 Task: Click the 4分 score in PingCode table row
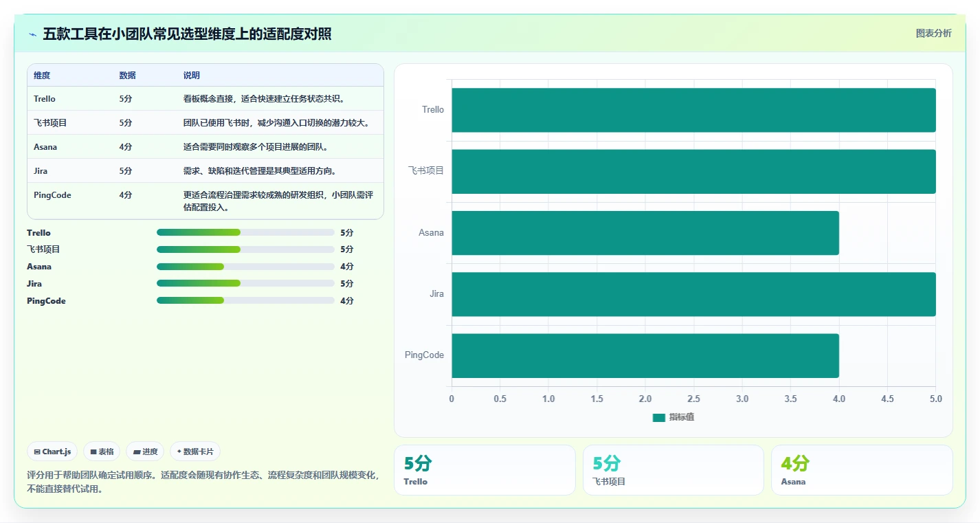(x=126, y=195)
